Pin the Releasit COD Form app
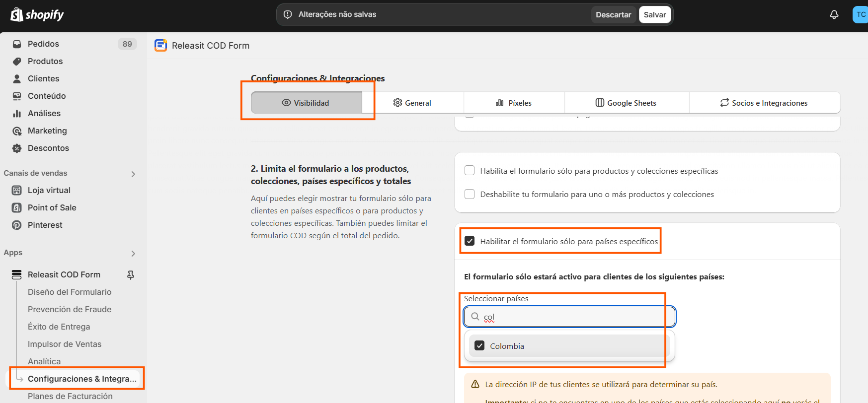The image size is (868, 403). click(x=131, y=274)
